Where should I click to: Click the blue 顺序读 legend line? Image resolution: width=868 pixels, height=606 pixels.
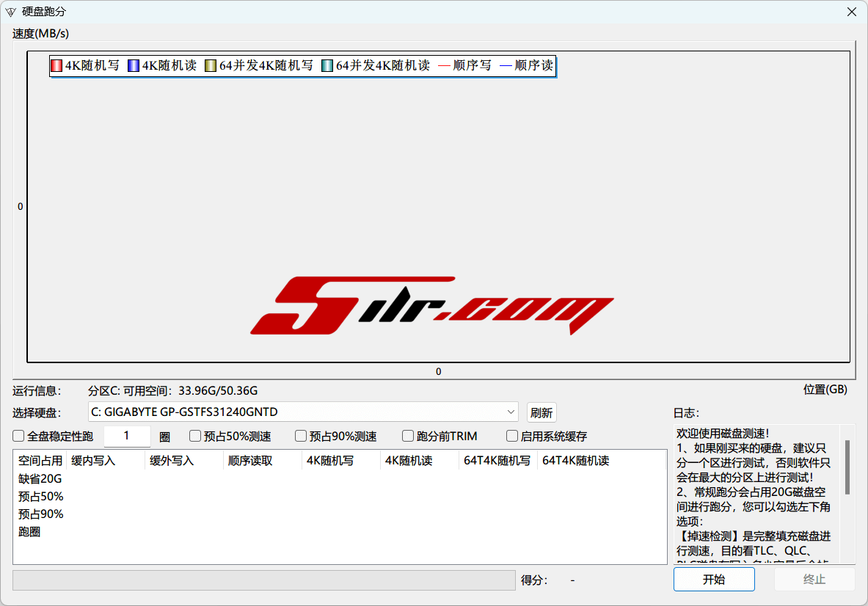(506, 65)
